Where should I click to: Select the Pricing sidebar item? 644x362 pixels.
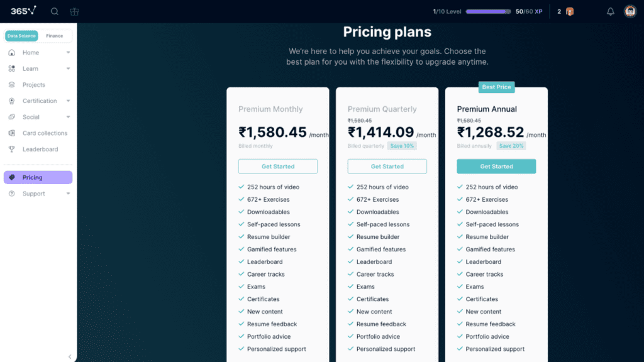tap(33, 177)
